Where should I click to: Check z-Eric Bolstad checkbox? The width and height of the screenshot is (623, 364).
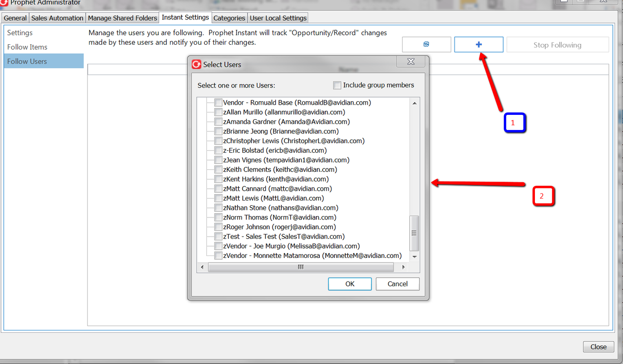pos(219,150)
